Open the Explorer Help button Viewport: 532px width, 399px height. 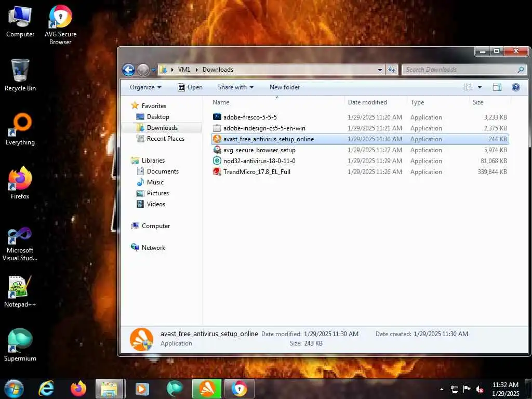pos(516,87)
